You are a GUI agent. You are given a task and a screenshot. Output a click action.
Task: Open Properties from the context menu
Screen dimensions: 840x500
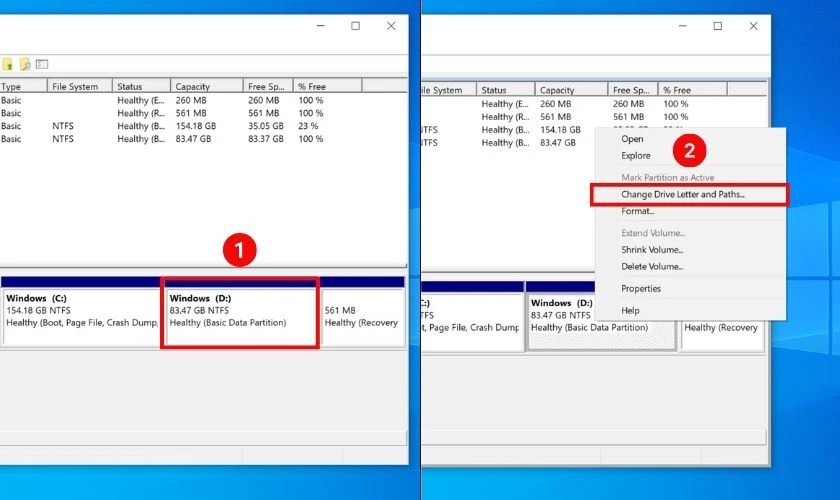pyautogui.click(x=641, y=288)
